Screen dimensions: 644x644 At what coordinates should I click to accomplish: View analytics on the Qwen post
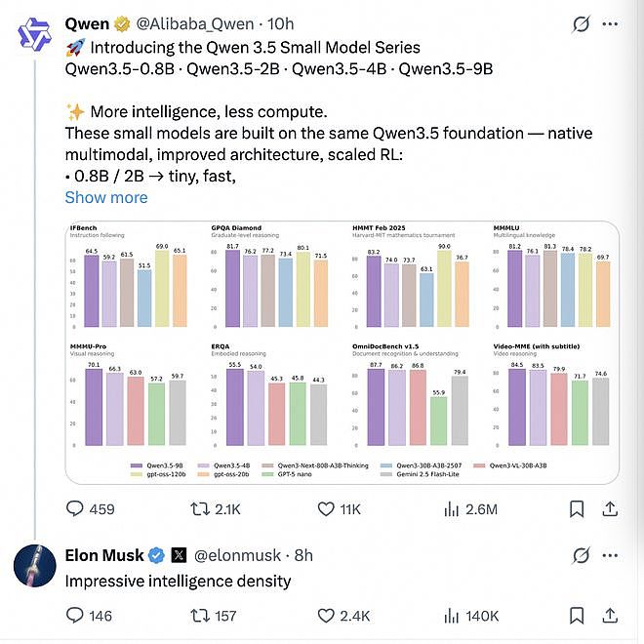point(470,509)
